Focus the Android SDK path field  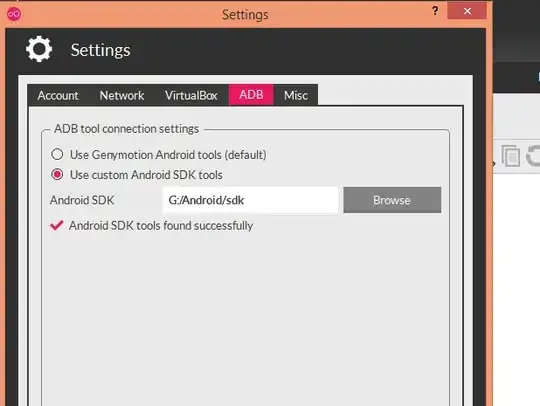click(250, 200)
